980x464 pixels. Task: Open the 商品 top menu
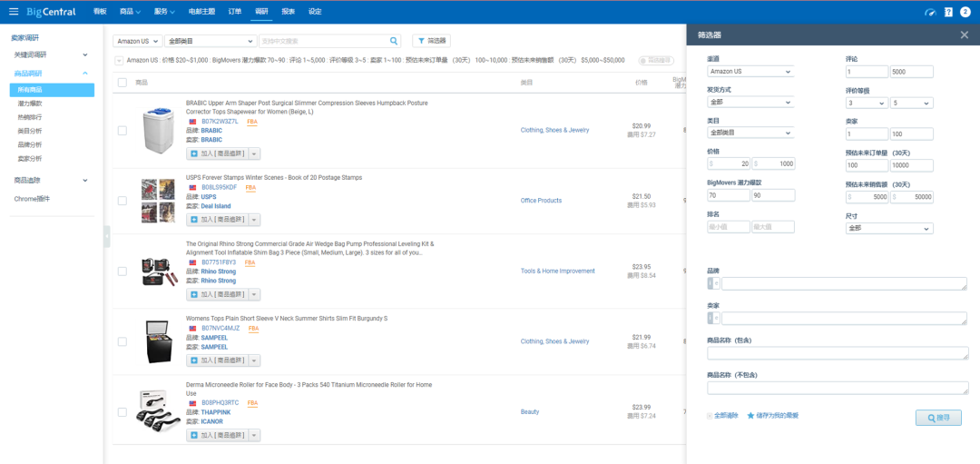(x=130, y=12)
